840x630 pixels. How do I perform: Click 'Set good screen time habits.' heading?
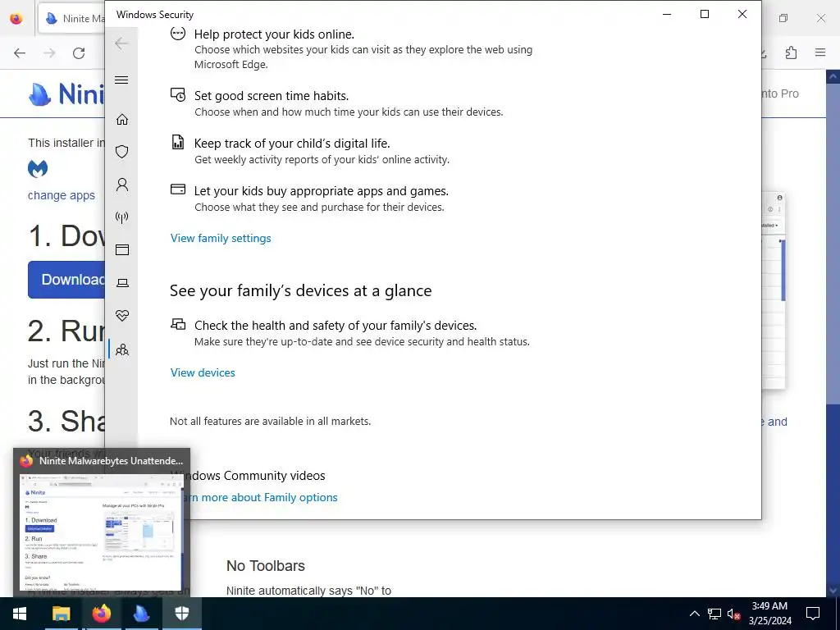(272, 96)
